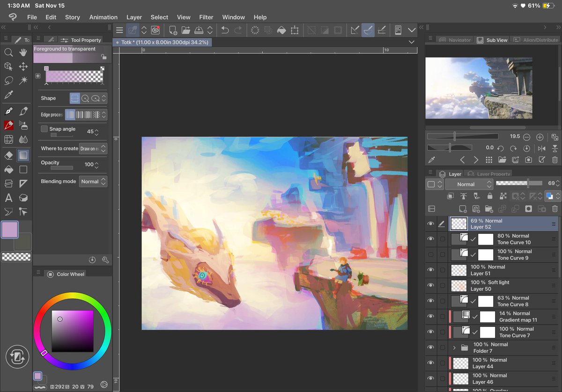Open Where to create dropdown
This screenshot has width=562, height=392.
point(93,148)
